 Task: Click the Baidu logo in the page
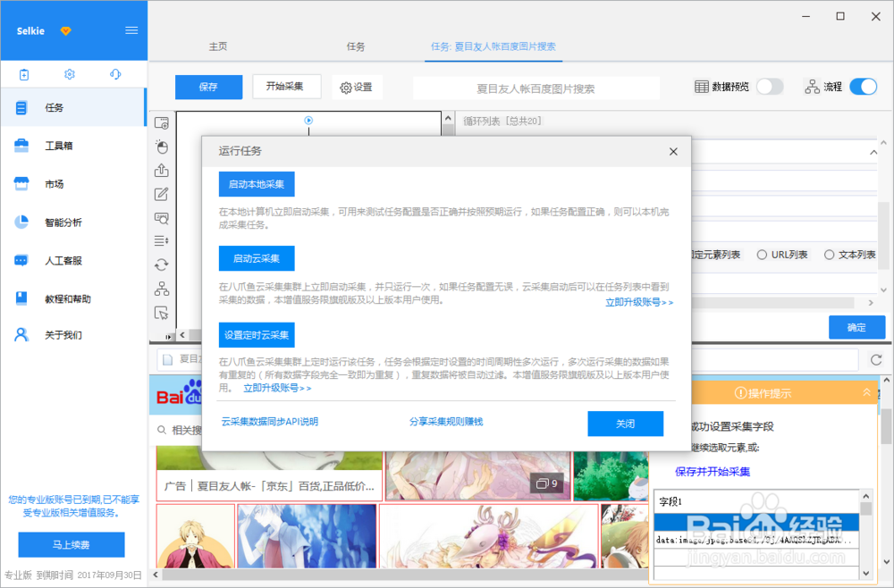[x=179, y=394]
